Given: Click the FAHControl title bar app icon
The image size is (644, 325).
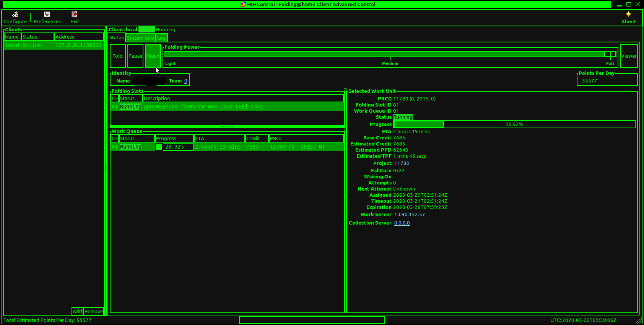Looking at the screenshot, I should [243, 4].
